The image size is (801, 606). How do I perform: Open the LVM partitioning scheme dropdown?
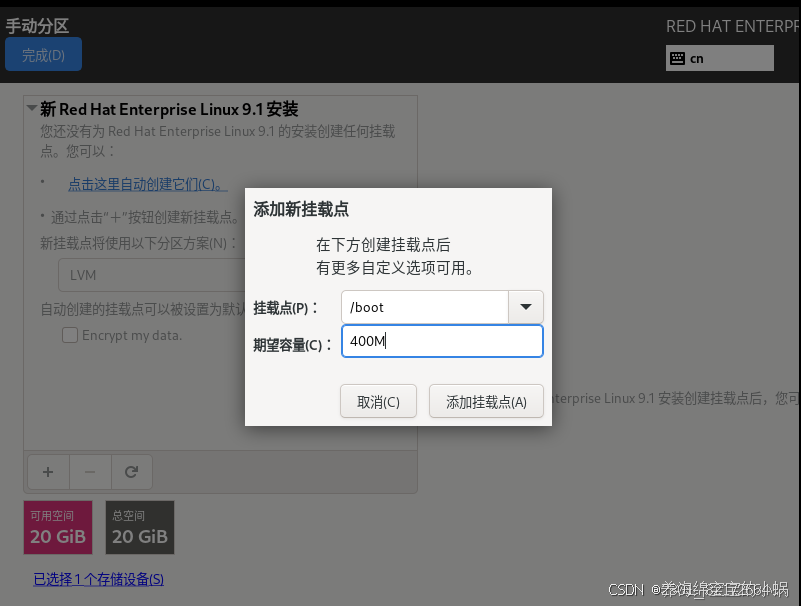pyautogui.click(x=152, y=275)
